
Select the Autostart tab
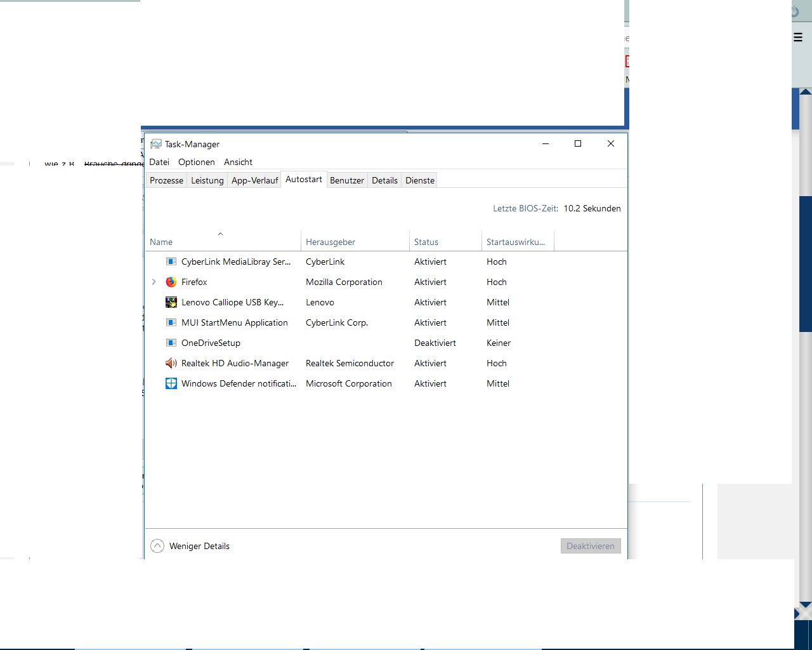click(x=304, y=180)
